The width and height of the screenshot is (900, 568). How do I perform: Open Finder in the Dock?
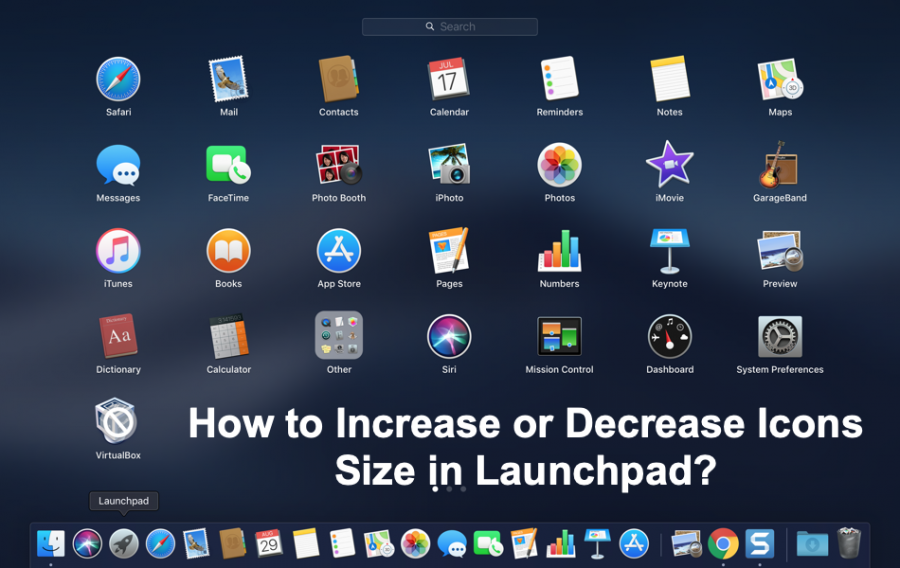51,543
